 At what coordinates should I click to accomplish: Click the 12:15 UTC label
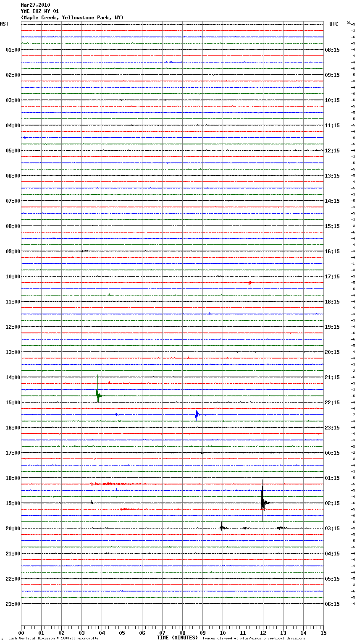click(x=332, y=151)
